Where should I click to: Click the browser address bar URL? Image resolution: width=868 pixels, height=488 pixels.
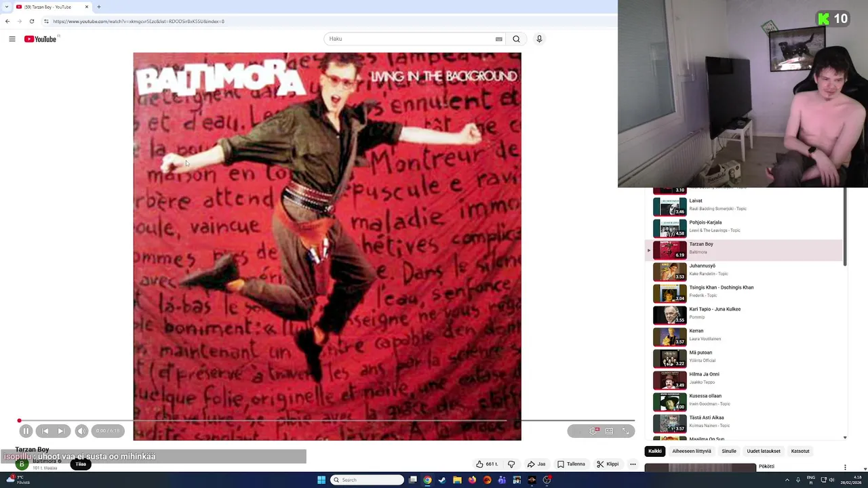[x=138, y=21]
